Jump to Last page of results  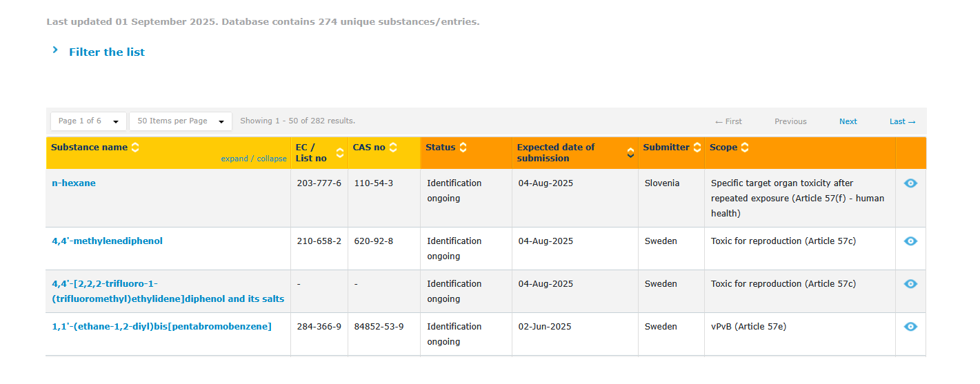click(903, 121)
